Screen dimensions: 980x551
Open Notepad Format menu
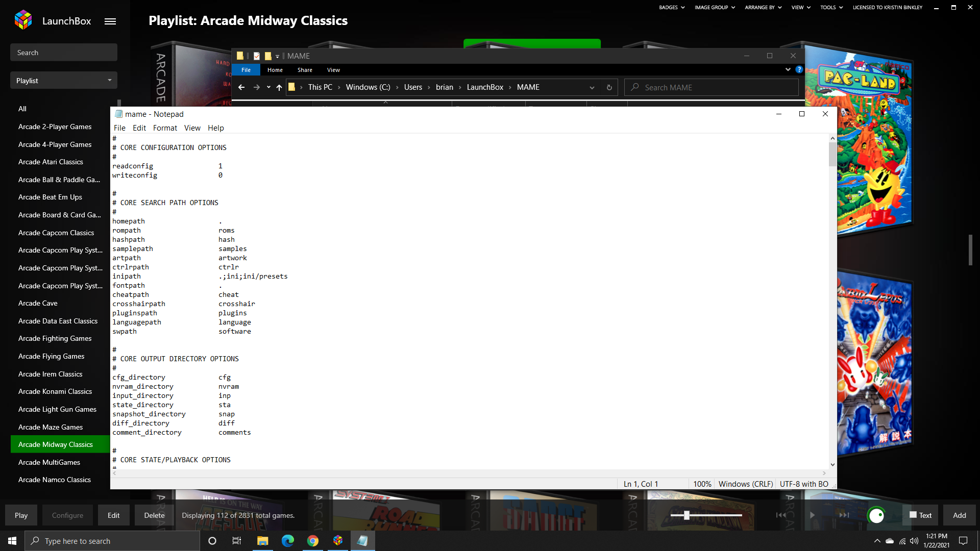pyautogui.click(x=165, y=128)
